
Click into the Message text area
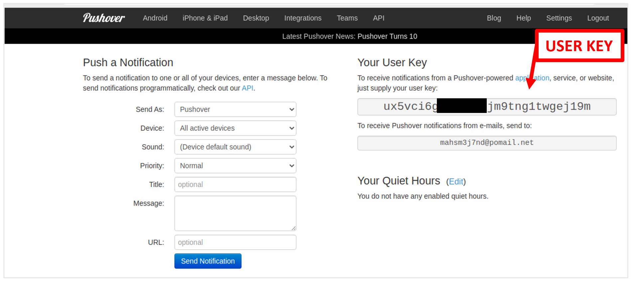tap(235, 213)
